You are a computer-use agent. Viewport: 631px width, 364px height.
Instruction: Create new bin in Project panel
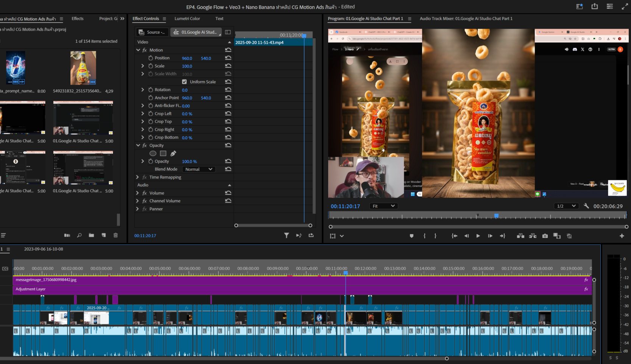[91, 235]
